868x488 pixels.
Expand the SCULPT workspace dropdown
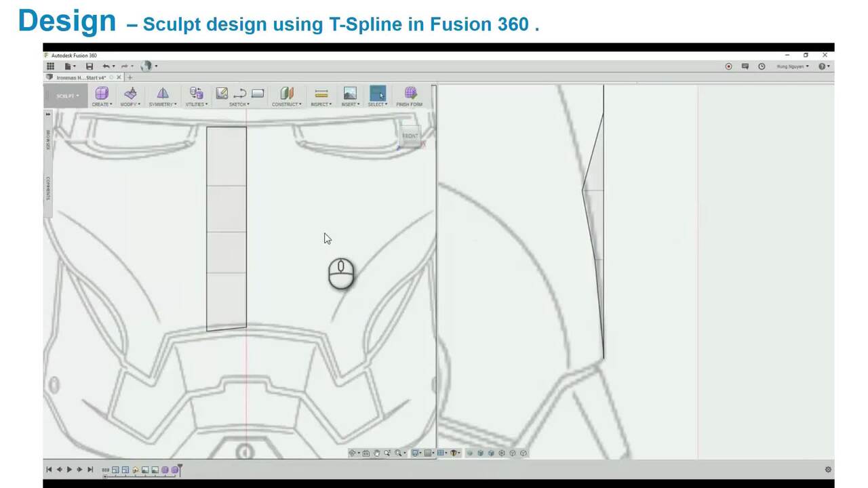67,96
